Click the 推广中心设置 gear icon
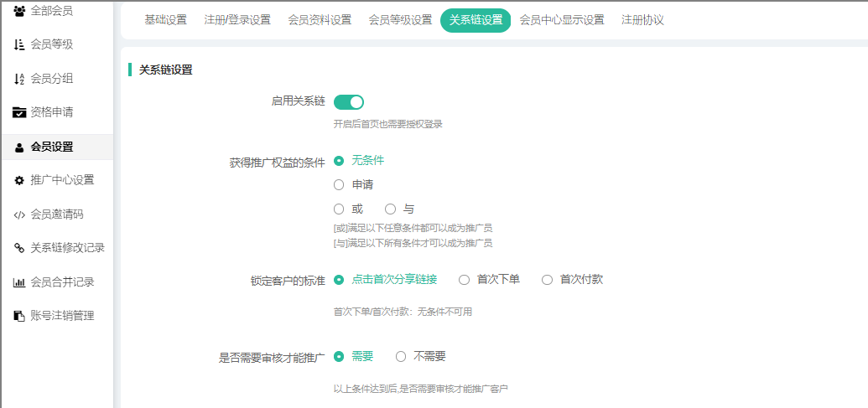868x408 pixels. coord(19,180)
